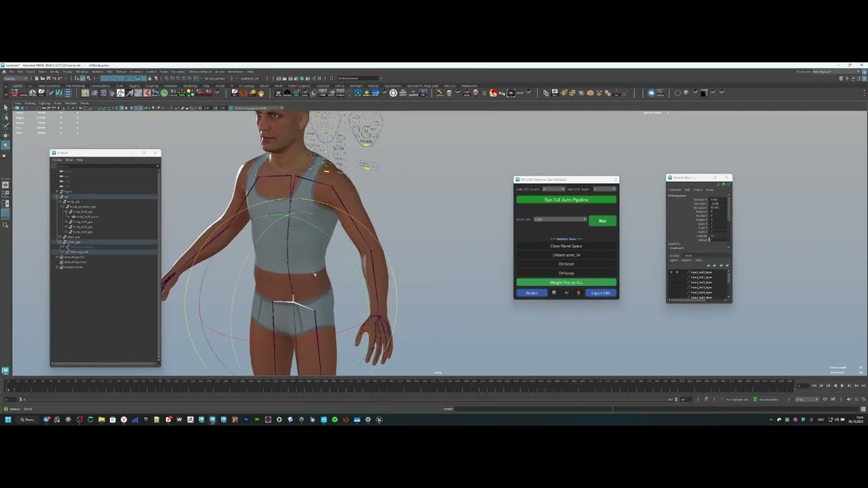Jump to the end of playback range
Image resolution: width=868 pixels, height=488 pixels.
863,386
